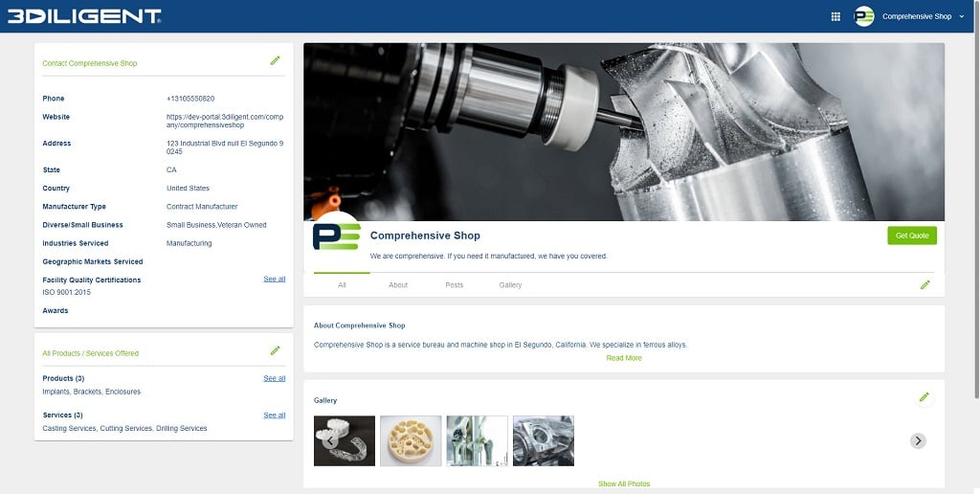The width and height of the screenshot is (980, 494).
Task: Click See all for Facility Quality Certifications
Action: point(274,279)
